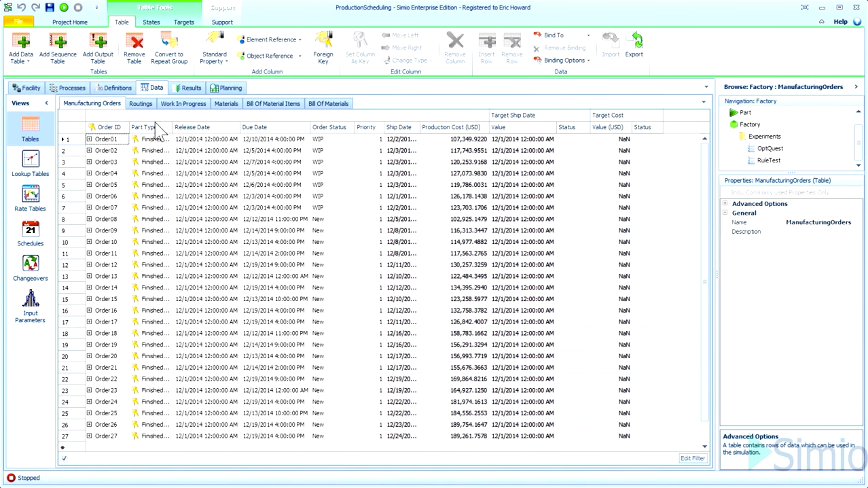Switch to the Planning tab

pos(226,88)
